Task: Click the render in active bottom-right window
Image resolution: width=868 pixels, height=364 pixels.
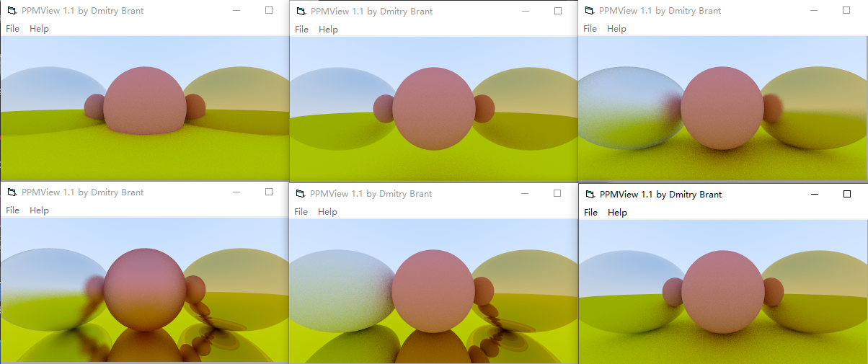Action: tap(723, 291)
